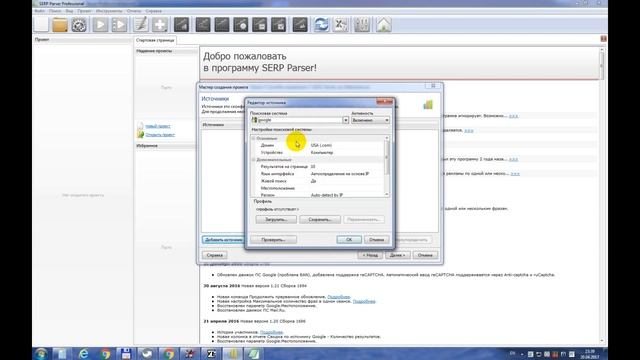Click the chart icon left of the refresh icon

pos(300,25)
